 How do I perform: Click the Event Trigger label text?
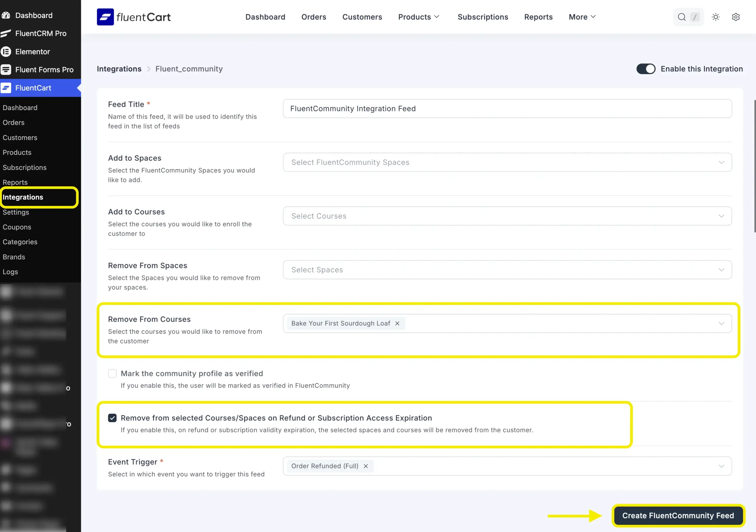click(x=133, y=462)
